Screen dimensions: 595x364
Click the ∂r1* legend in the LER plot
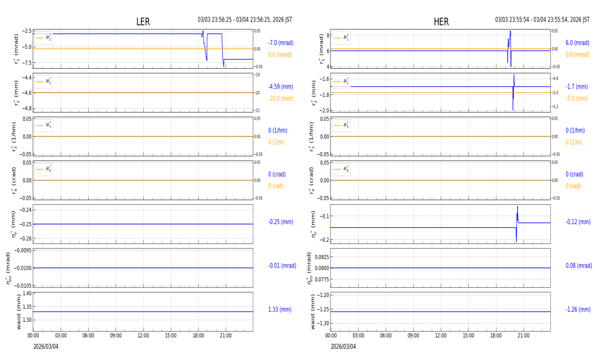(x=44, y=37)
